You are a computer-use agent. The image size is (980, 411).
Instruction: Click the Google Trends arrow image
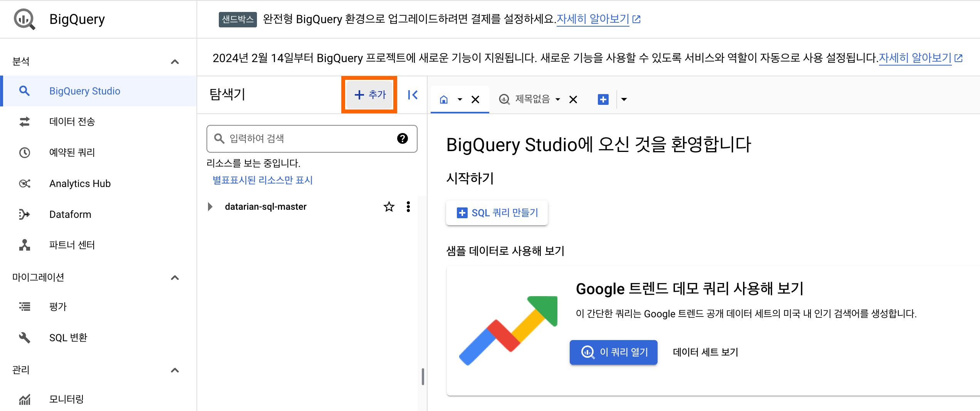(508, 330)
